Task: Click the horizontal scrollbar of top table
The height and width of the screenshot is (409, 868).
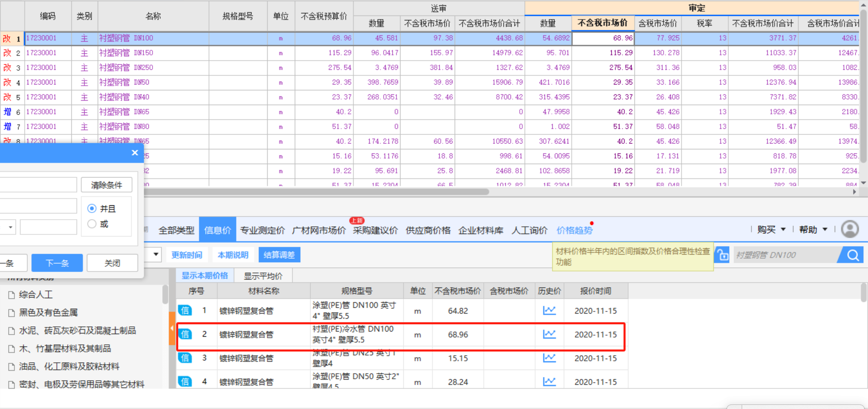Action: point(316,191)
